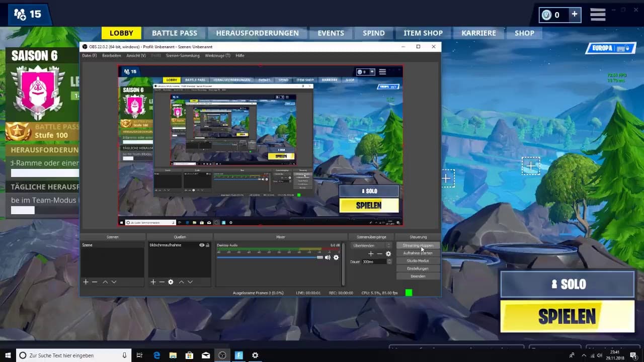
Task: Mute the Desktop Audio channel
Action: click(x=328, y=257)
